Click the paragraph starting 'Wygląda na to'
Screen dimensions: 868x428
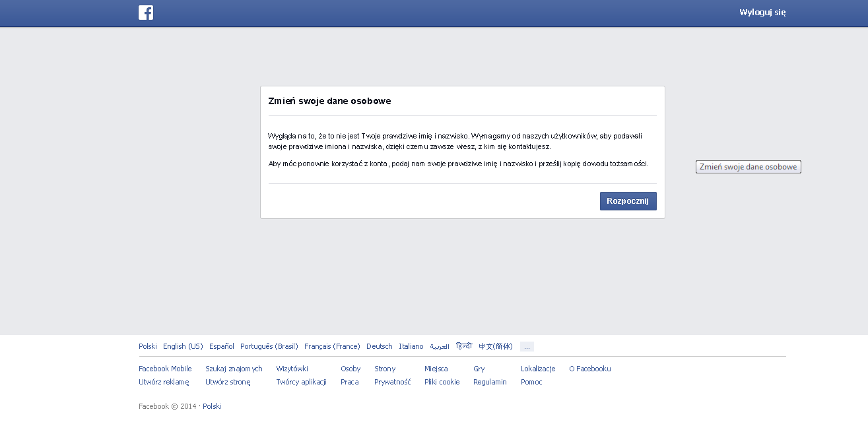pos(455,141)
